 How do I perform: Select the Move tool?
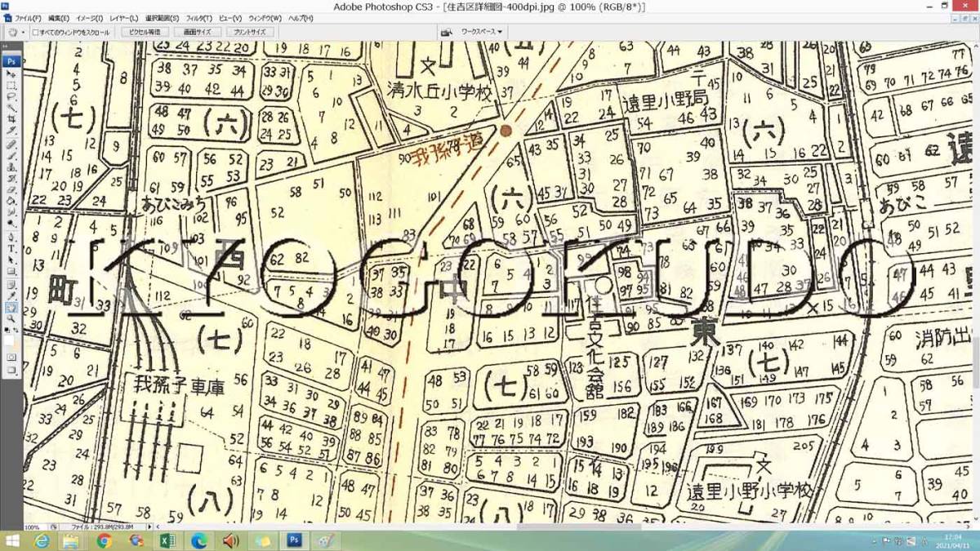(x=11, y=73)
